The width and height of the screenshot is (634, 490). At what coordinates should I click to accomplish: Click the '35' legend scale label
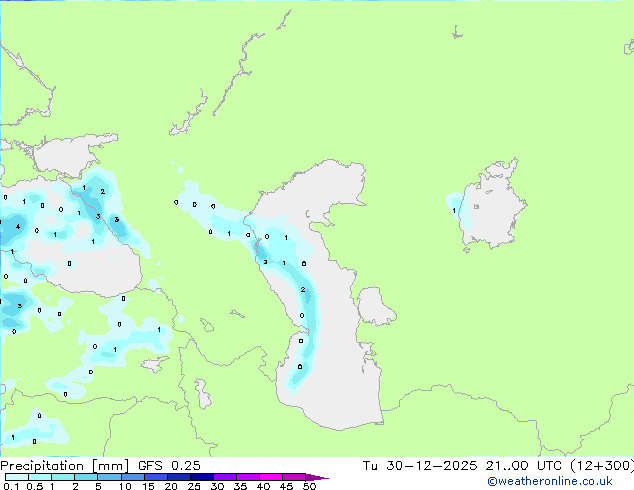pyautogui.click(x=240, y=486)
